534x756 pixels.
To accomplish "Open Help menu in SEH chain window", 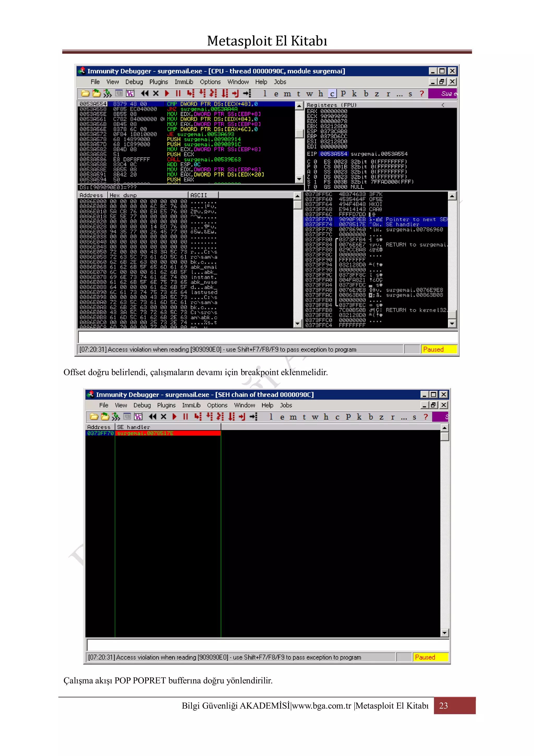I will [268, 405].
